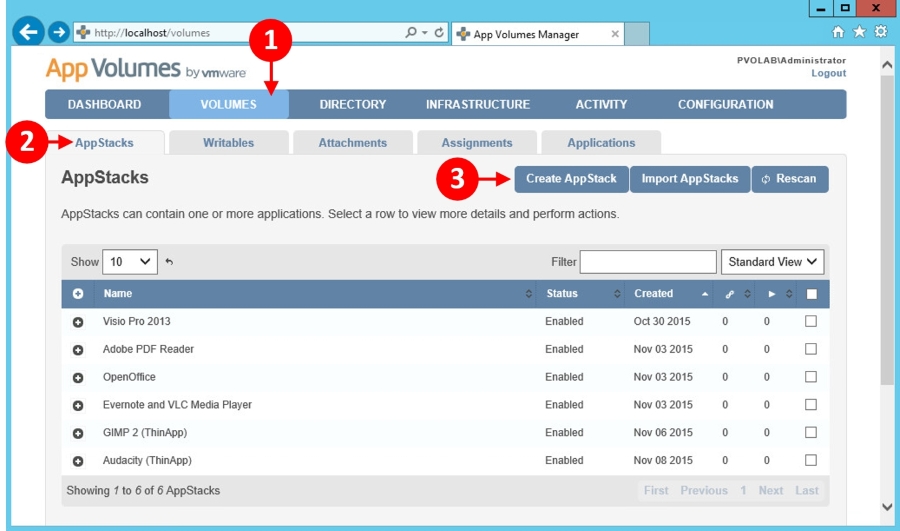900x531 pixels.
Task: Sort table by Created column header
Action: click(669, 294)
